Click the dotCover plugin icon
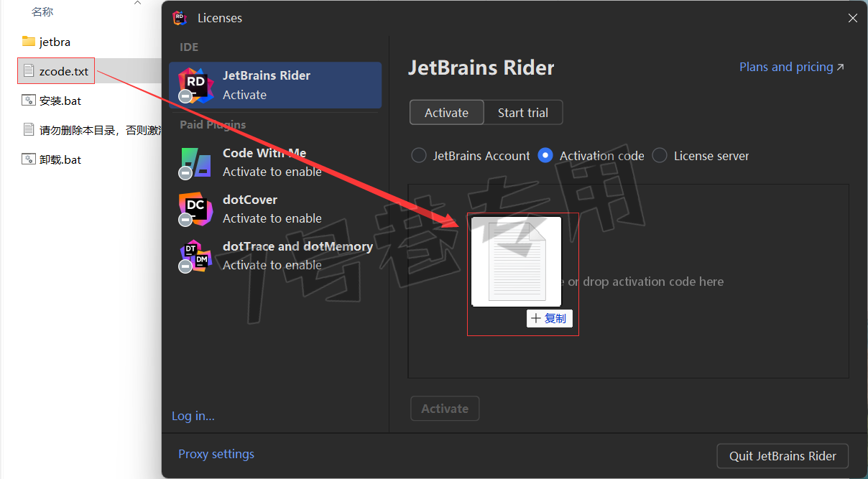868x479 pixels. click(x=195, y=209)
